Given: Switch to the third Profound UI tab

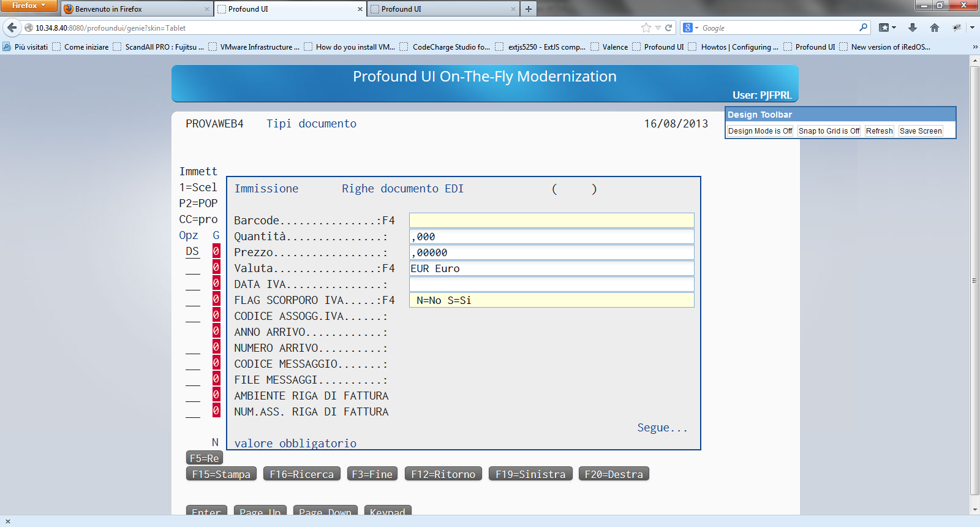Looking at the screenshot, I should (443, 9).
